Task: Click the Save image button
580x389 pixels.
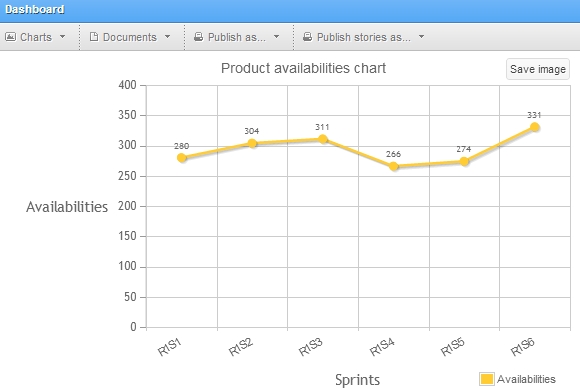Action: coord(537,69)
